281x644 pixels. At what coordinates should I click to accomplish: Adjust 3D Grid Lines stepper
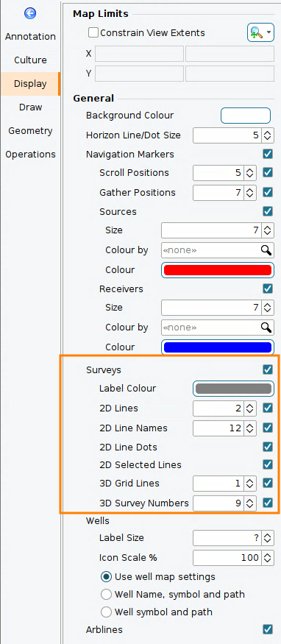click(249, 483)
